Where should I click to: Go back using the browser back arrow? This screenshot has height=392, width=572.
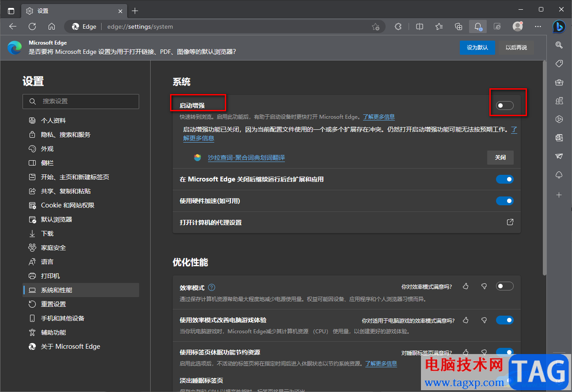[13, 26]
